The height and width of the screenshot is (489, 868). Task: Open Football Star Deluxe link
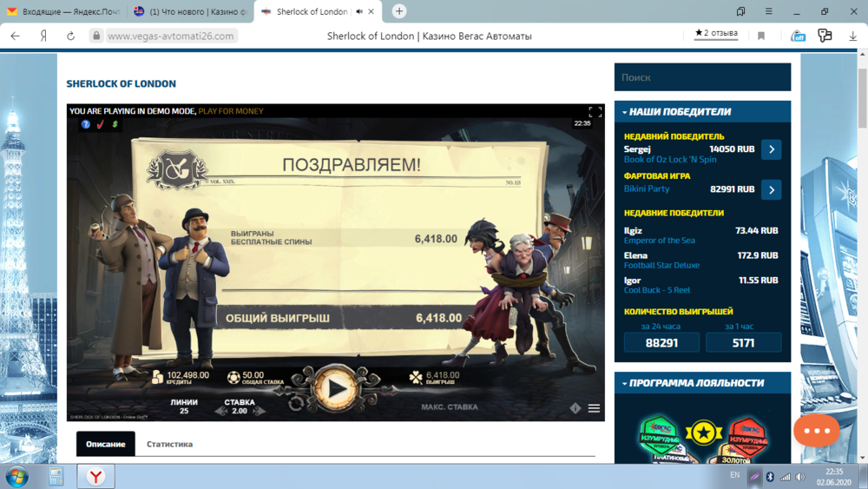pyautogui.click(x=661, y=265)
